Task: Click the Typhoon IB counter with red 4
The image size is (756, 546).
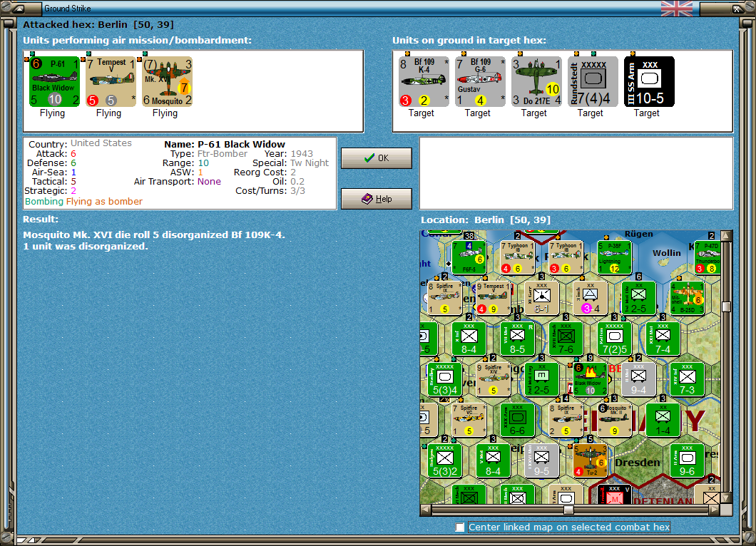Action: 518,257
